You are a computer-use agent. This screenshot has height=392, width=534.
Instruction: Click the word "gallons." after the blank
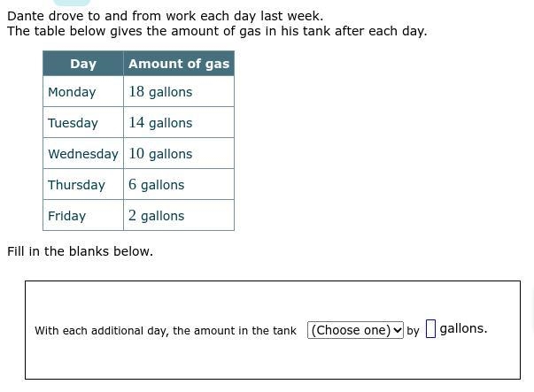point(463,328)
